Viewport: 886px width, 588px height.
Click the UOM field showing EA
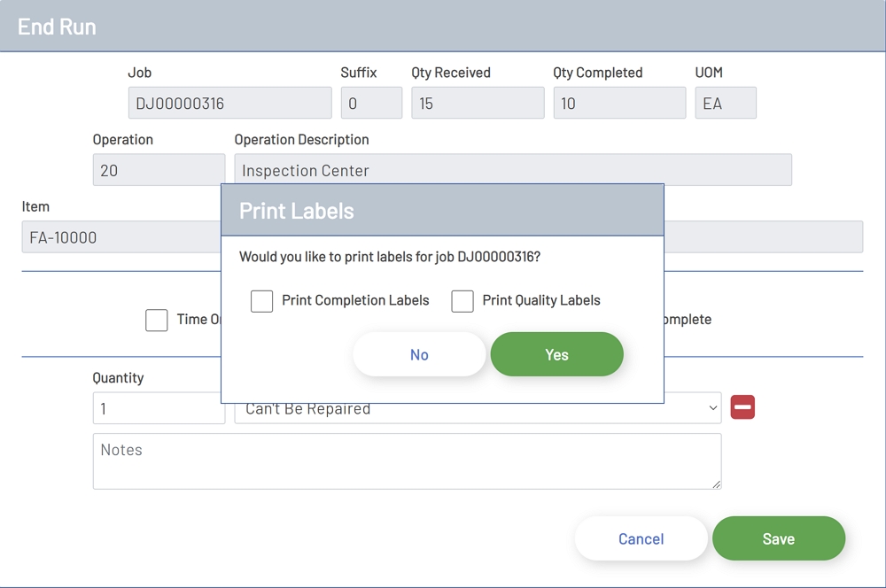pyautogui.click(x=726, y=103)
